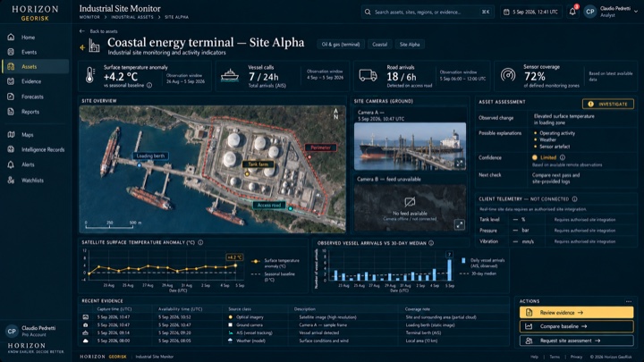Viewport: 644px width, 362px height.
Task: Click the sensor coverage radar icon
Action: pos(508,75)
